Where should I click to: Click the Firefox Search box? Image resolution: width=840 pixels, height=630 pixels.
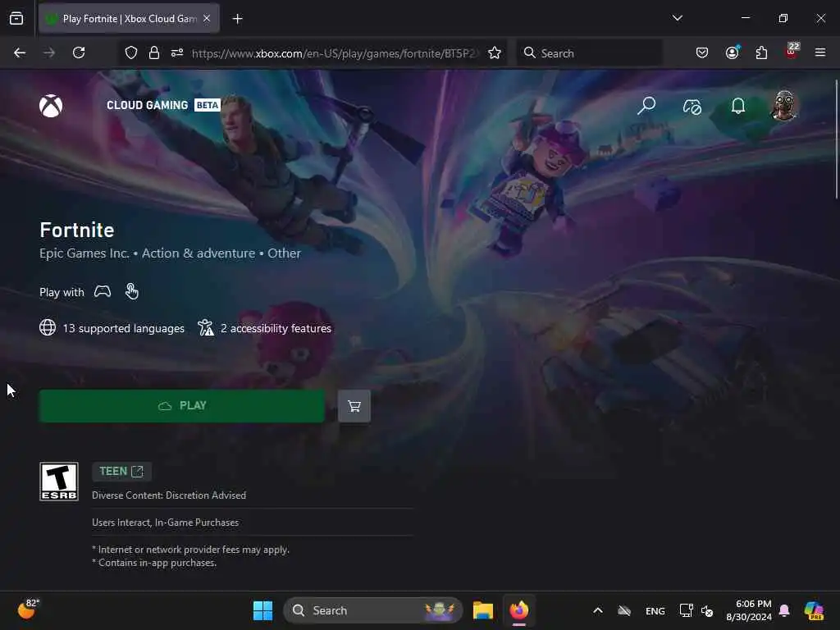[x=589, y=53]
